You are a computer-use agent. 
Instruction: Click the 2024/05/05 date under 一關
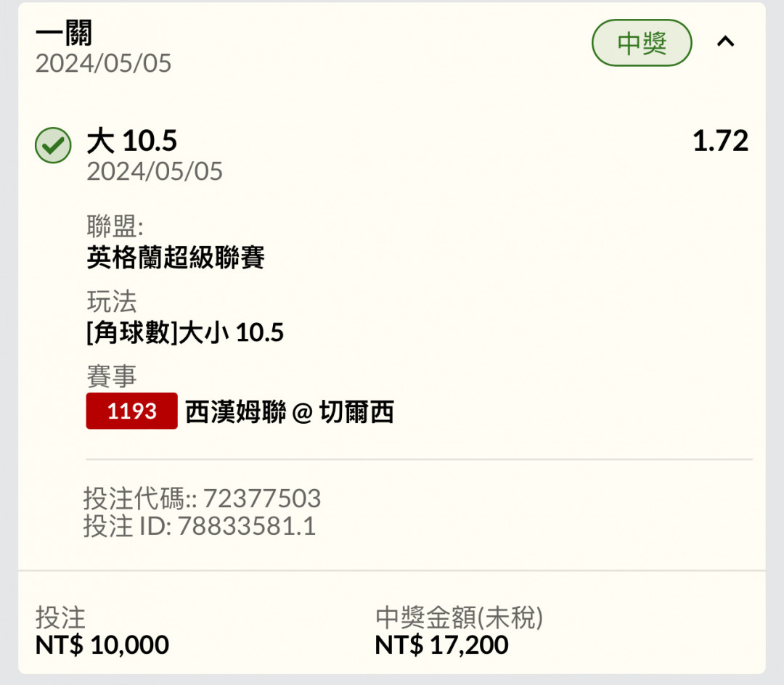[104, 63]
